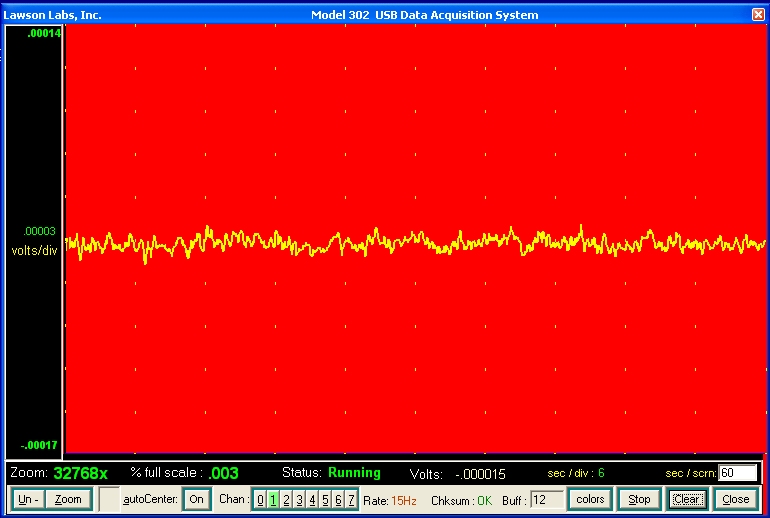
Task: Toggle channel 1 display
Action: [273, 500]
